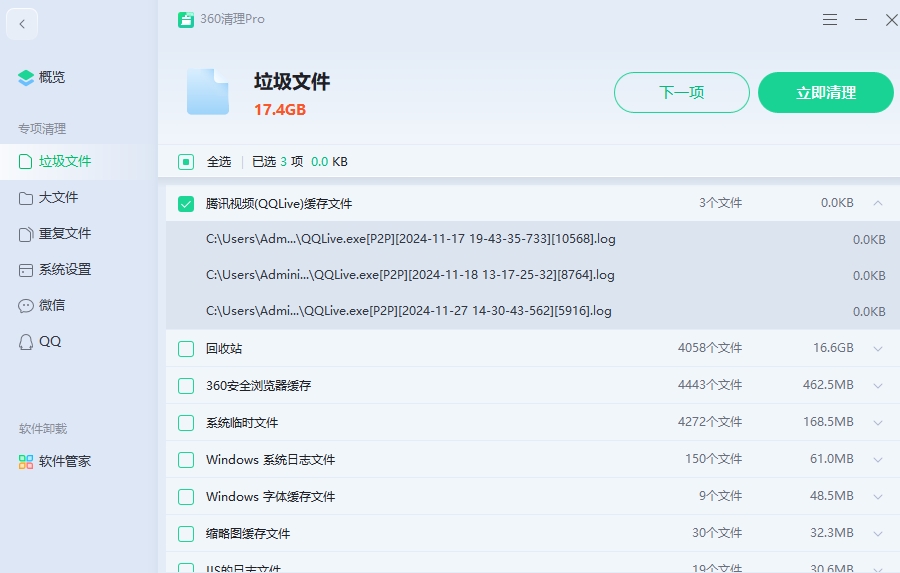Click the 垃圾文件 document icon in sidebar
The width and height of the screenshot is (900, 573).
[x=25, y=161]
